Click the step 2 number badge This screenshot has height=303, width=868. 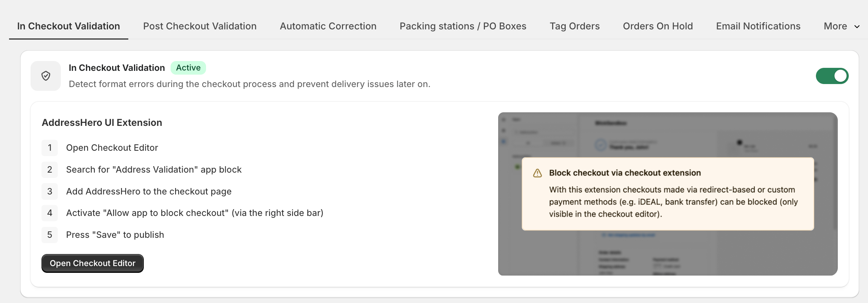[50, 170]
